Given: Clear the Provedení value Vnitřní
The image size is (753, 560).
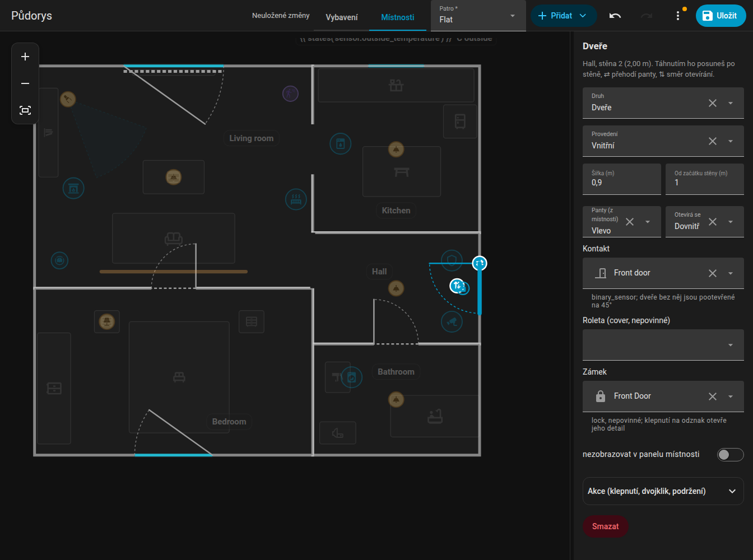Looking at the screenshot, I should pyautogui.click(x=713, y=141).
